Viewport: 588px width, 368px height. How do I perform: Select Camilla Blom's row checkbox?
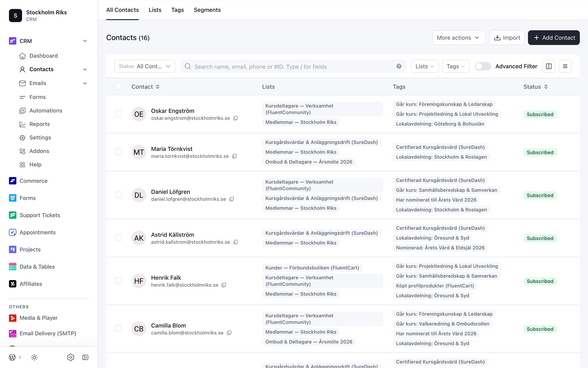coord(118,328)
